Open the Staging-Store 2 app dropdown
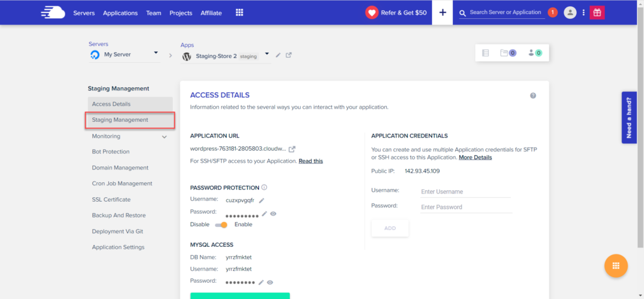The height and width of the screenshot is (299, 644). click(267, 54)
